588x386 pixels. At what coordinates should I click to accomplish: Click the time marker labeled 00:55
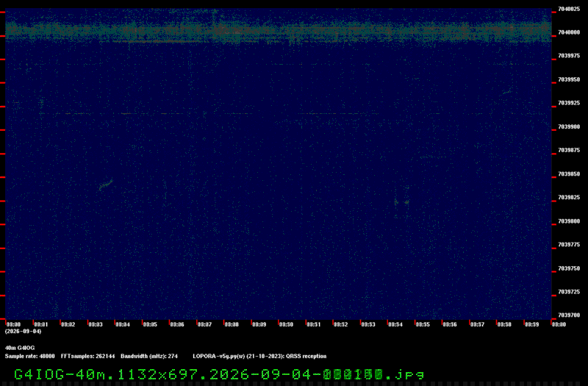[423, 324]
